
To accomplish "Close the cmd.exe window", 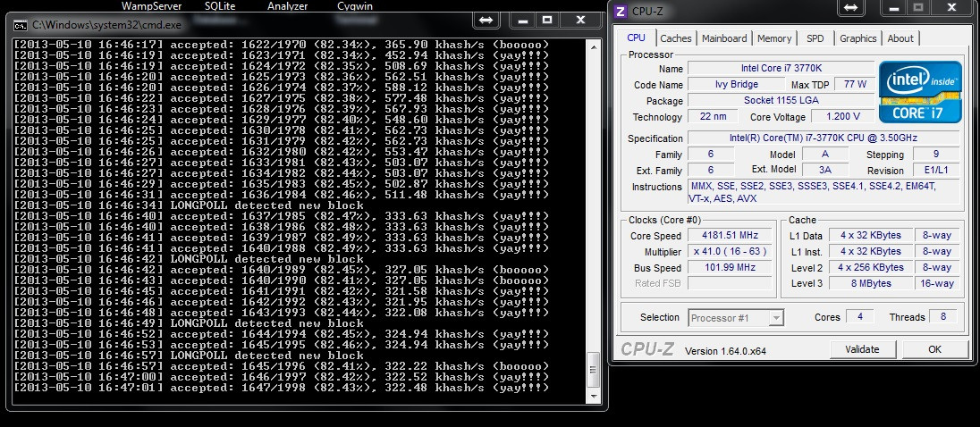I will pos(580,21).
